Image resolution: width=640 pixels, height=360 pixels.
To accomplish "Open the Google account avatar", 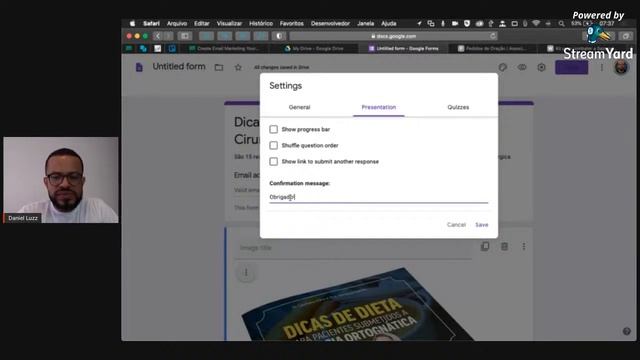I will tap(621, 67).
